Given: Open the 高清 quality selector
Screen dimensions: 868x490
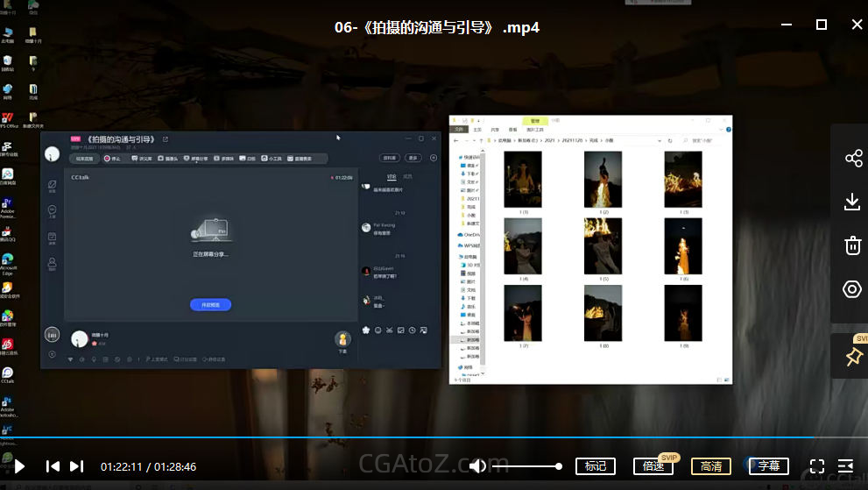Looking at the screenshot, I should pos(710,466).
